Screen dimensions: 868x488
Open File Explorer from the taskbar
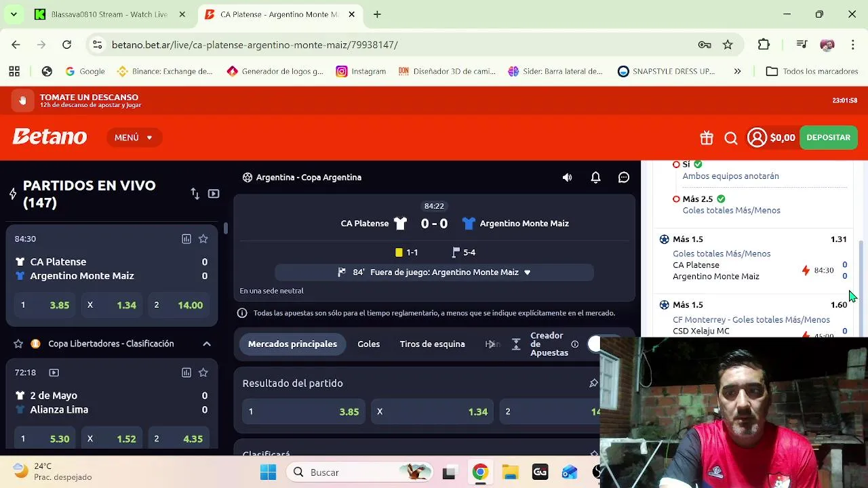point(510,472)
